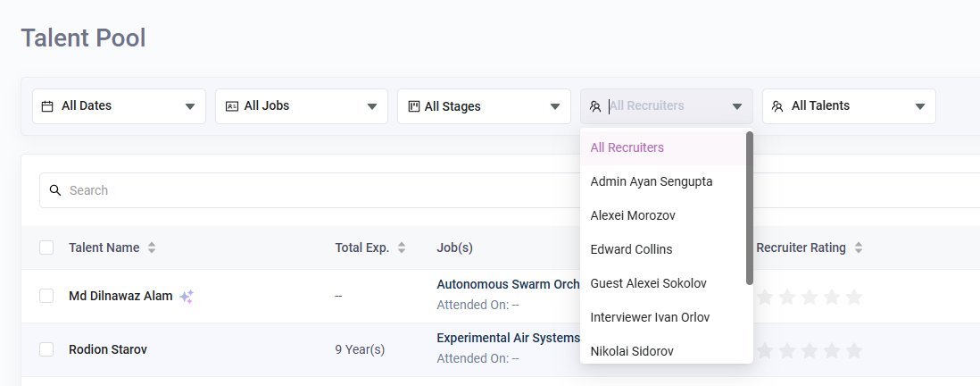
Task: Rate Rodion Starov three stars
Action: pyautogui.click(x=810, y=350)
